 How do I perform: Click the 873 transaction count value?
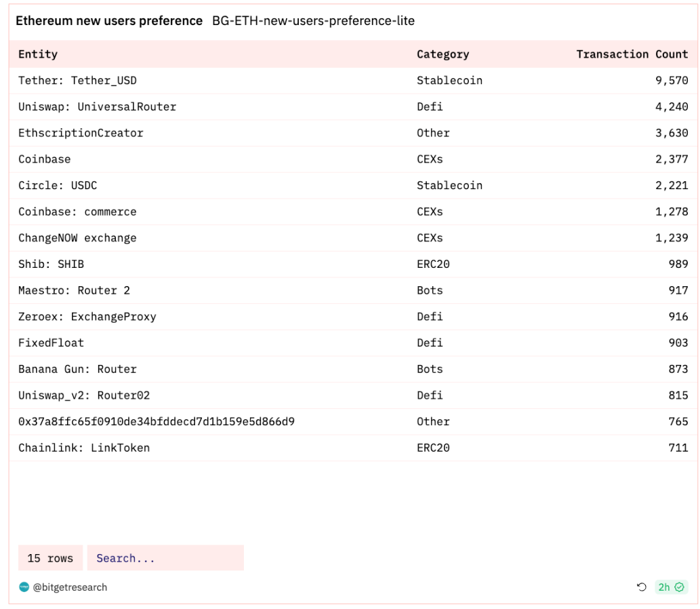tap(678, 369)
